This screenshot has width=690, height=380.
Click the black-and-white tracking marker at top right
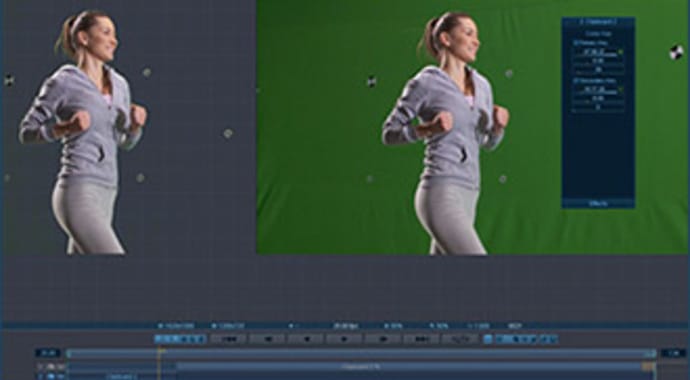click(x=676, y=52)
